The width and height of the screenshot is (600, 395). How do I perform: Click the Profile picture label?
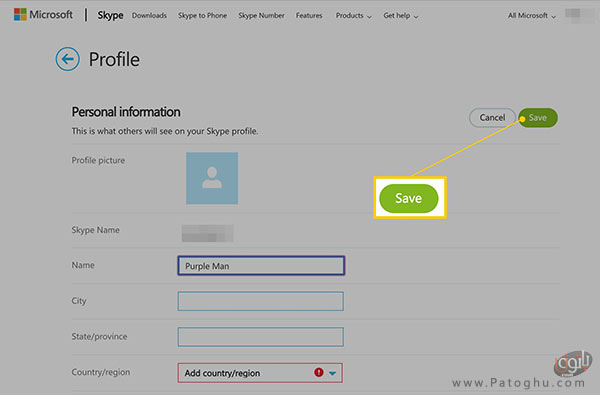[98, 160]
